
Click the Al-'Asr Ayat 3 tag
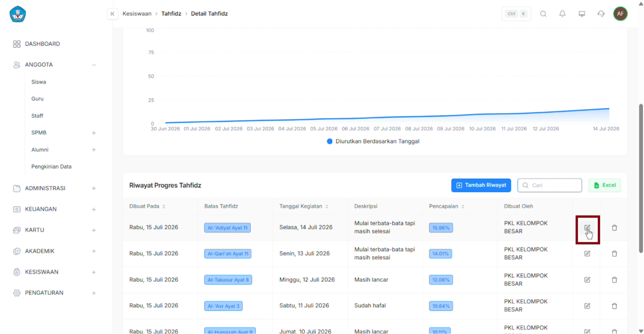223,306
